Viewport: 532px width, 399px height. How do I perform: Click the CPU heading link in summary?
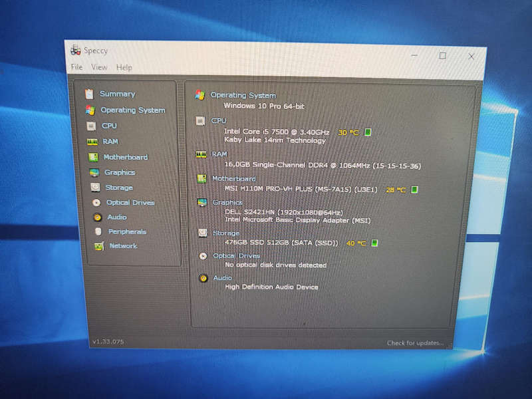[x=219, y=121]
